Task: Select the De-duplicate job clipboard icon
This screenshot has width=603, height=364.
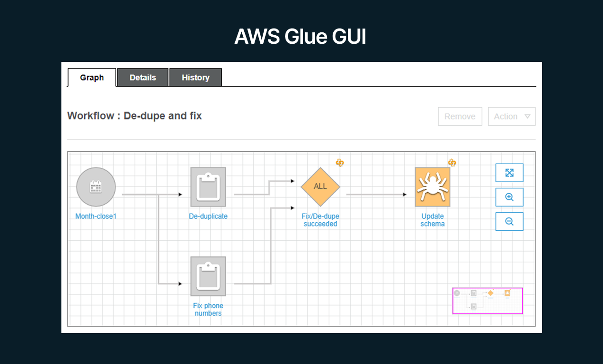Action: pos(208,187)
